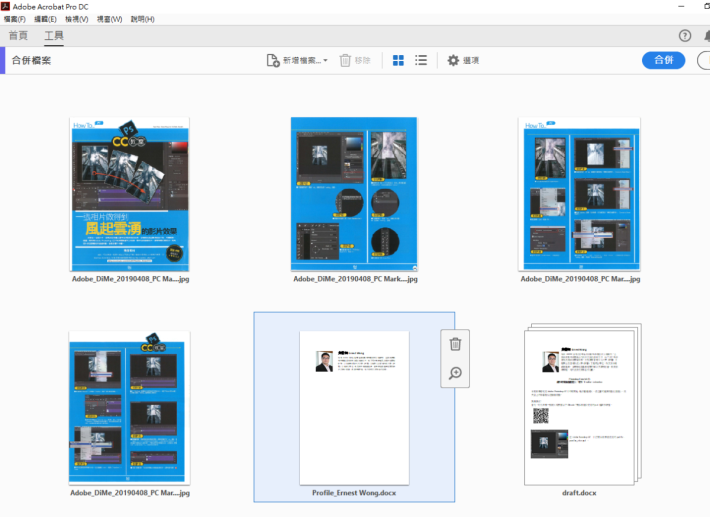Open Options (選項) gear icon
This screenshot has width=710, height=517.
(x=453, y=60)
